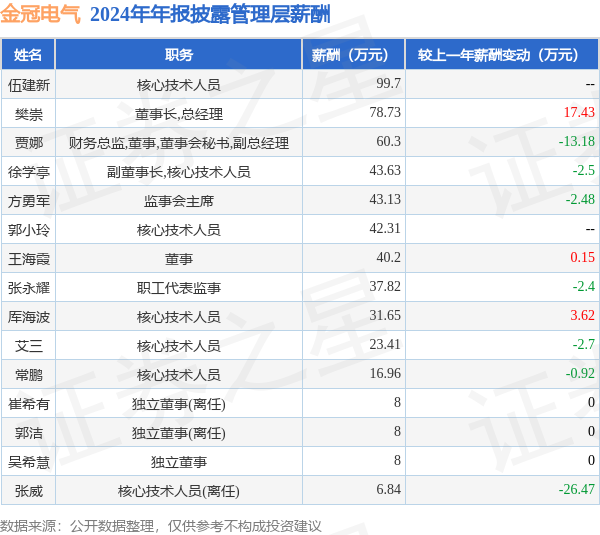Click the position 核心技术人员(离任)
The image size is (600, 535).
click(x=179, y=492)
